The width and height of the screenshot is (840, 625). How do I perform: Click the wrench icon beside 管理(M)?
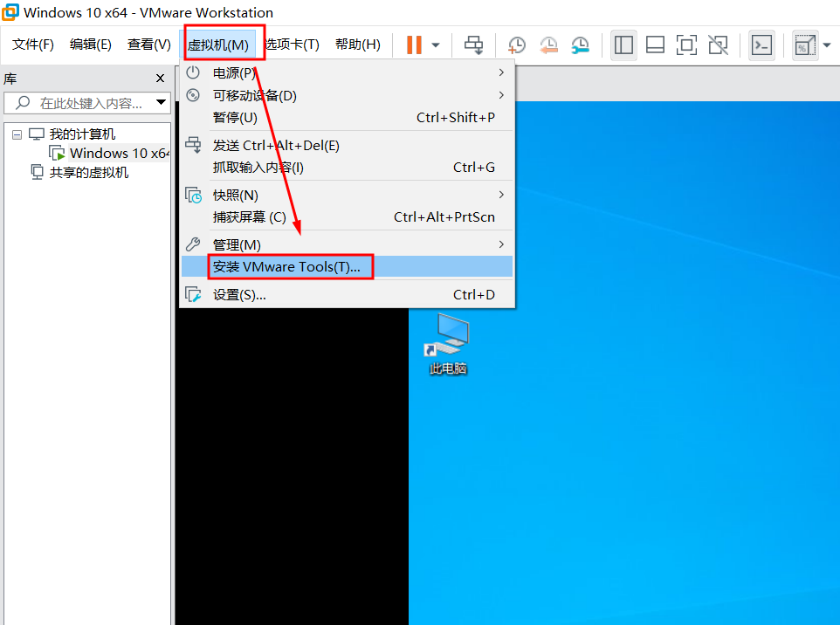click(x=193, y=244)
